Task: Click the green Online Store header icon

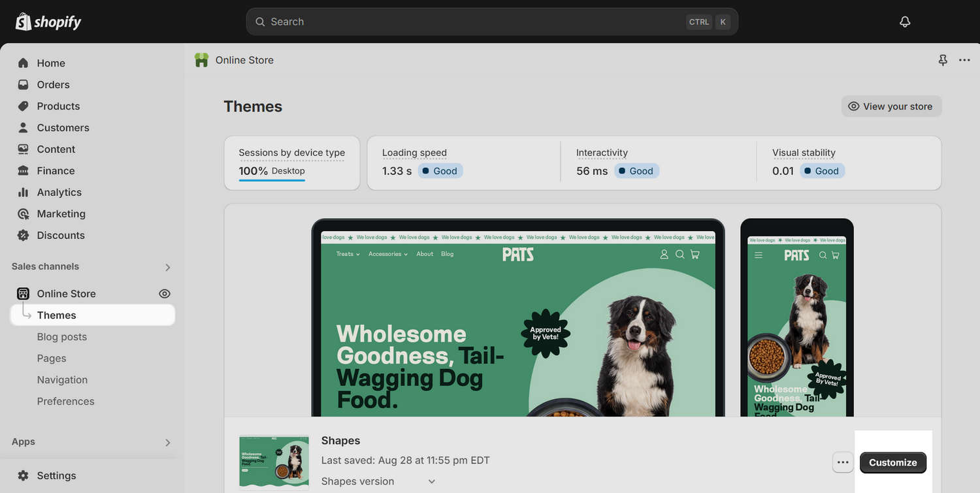Action: 202,60
